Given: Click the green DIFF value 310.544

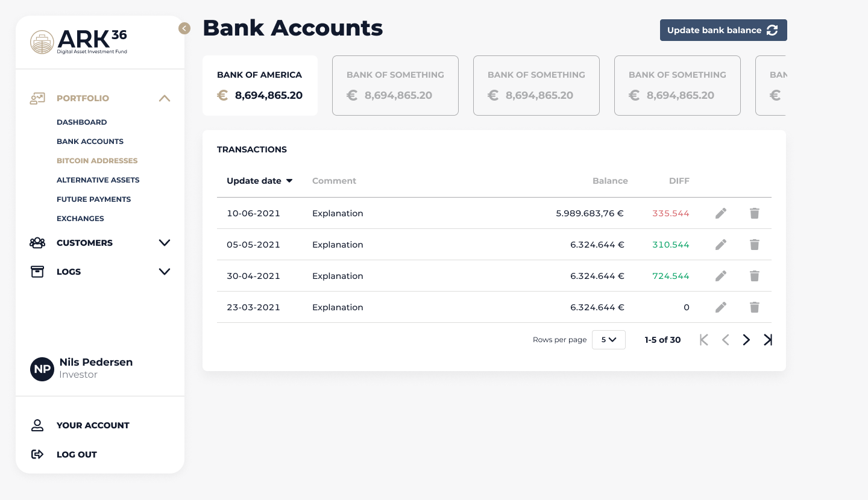Looking at the screenshot, I should pyautogui.click(x=671, y=245).
